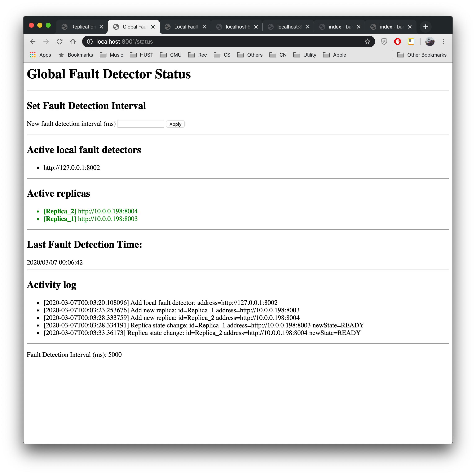The height and width of the screenshot is (475, 476).
Task: Click the log entry Add new replica id=Replica_2
Action: tap(171, 318)
